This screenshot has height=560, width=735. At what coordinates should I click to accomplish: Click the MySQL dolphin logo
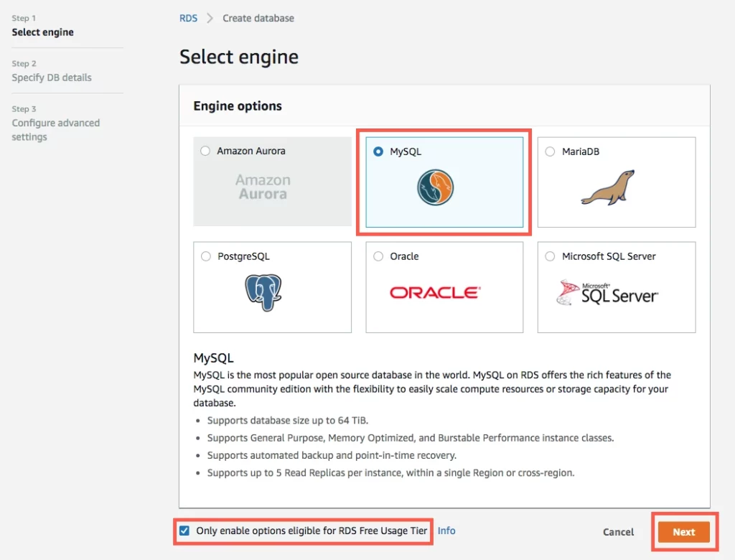(436, 187)
